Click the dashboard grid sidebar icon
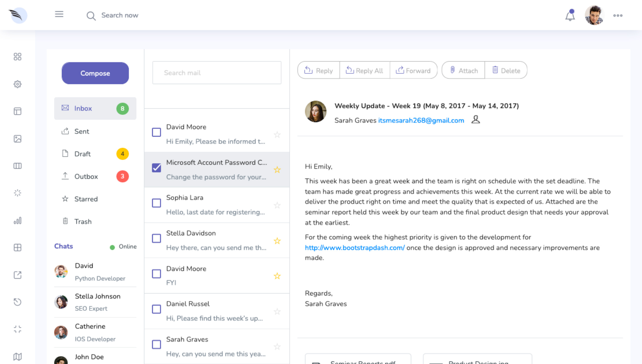Image resolution: width=642 pixels, height=364 pixels. (x=18, y=57)
